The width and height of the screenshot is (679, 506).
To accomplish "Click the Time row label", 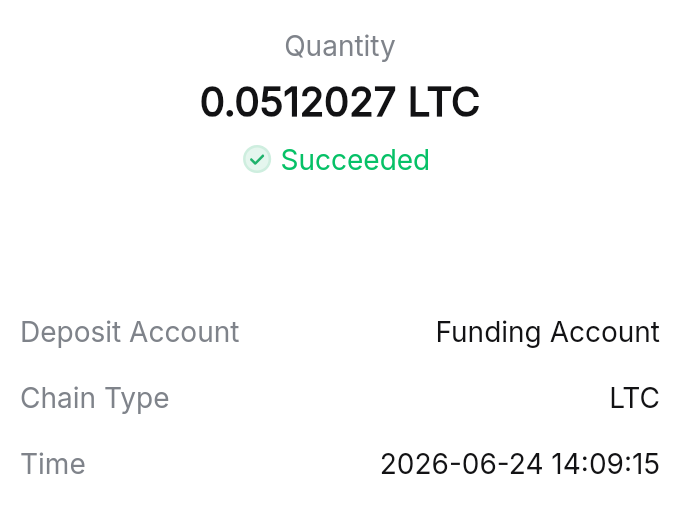I will click(53, 464).
